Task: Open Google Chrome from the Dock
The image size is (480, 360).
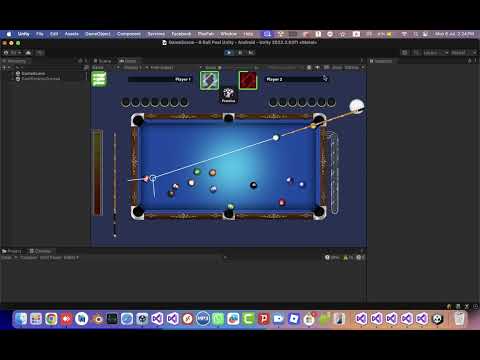Action: tap(51, 319)
